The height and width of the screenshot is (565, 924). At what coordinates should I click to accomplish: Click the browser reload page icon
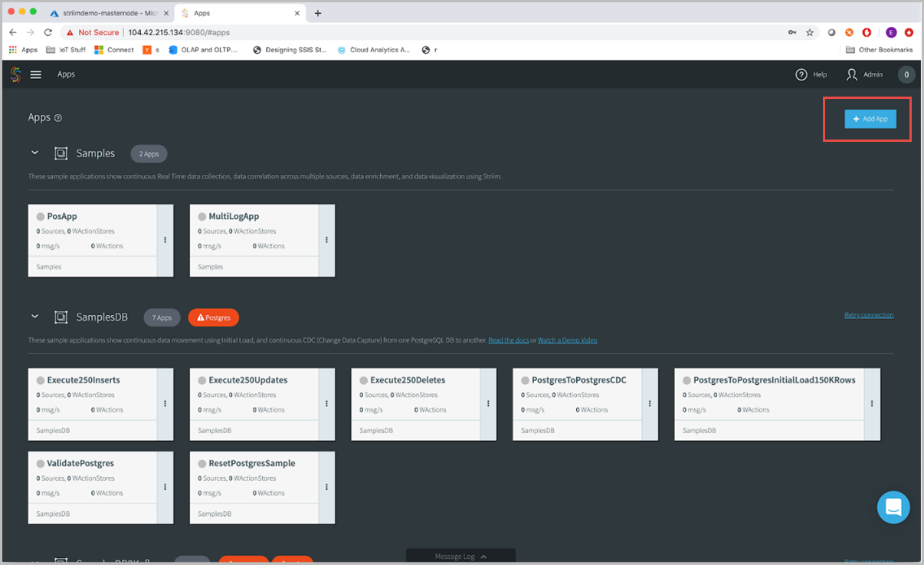[x=48, y=33]
